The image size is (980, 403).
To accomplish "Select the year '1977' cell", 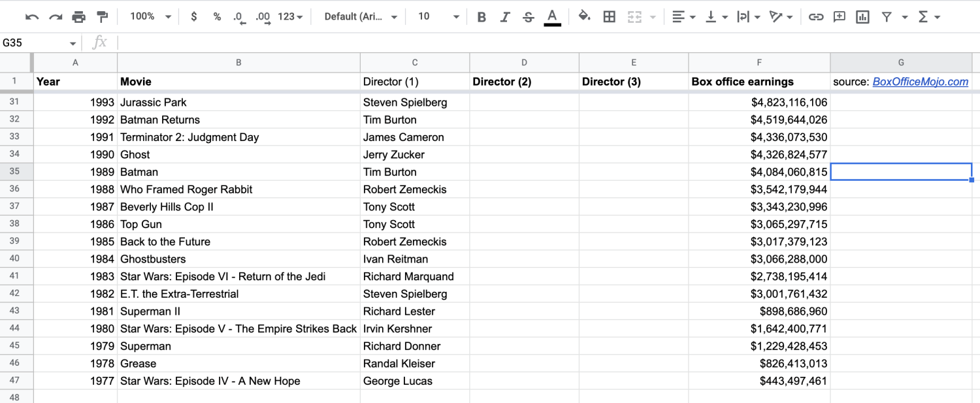I will [x=75, y=381].
